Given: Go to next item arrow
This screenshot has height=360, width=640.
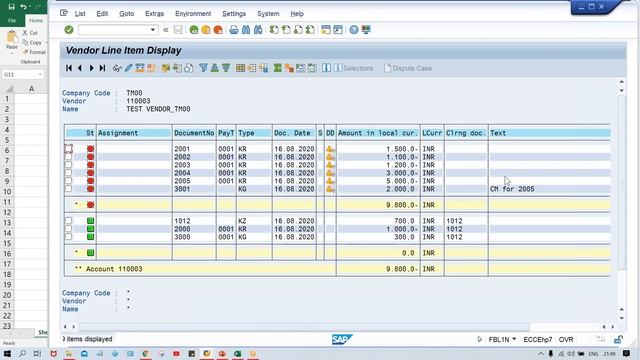Looking at the screenshot, I should (91, 68).
